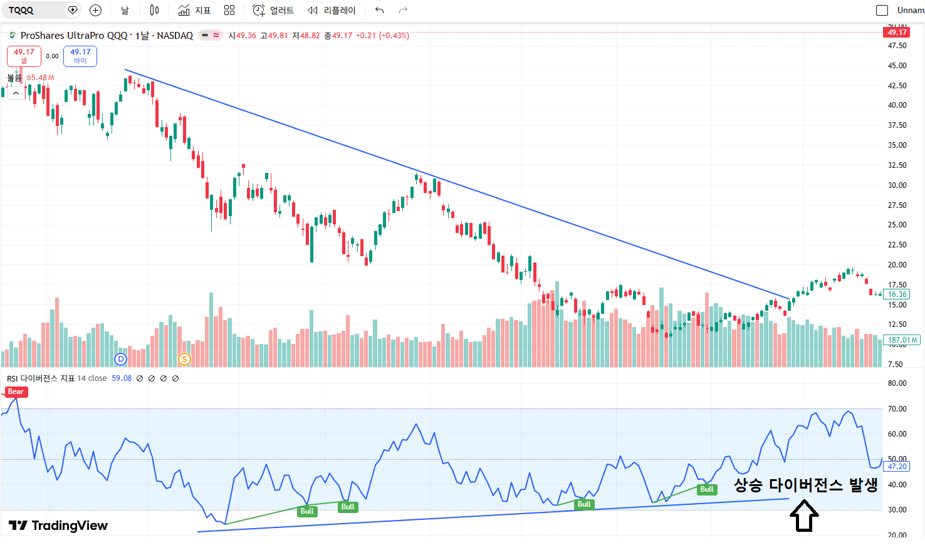
Task: Open the candlestick chart type menu
Action: 154,10
